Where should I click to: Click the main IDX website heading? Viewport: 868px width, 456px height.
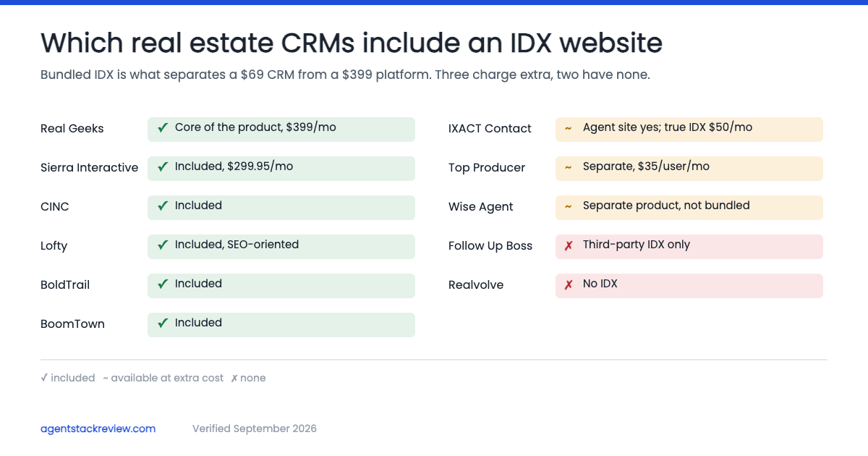pyautogui.click(x=352, y=43)
